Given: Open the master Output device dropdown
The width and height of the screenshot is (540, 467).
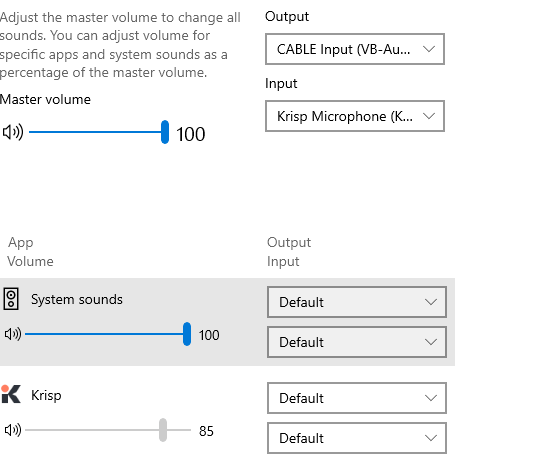Looking at the screenshot, I should (x=355, y=49).
